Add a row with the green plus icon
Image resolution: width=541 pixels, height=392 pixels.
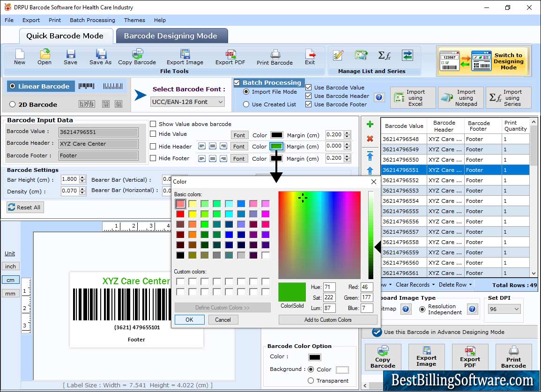(x=370, y=124)
